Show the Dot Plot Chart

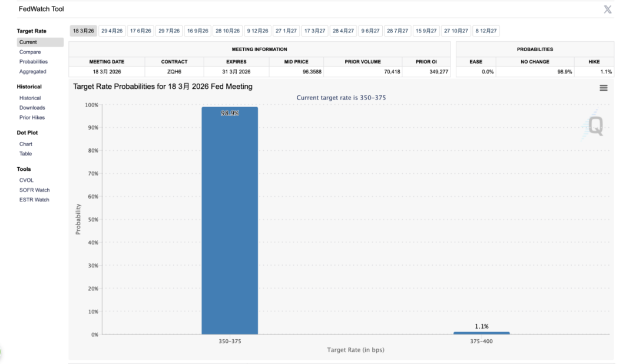26,144
